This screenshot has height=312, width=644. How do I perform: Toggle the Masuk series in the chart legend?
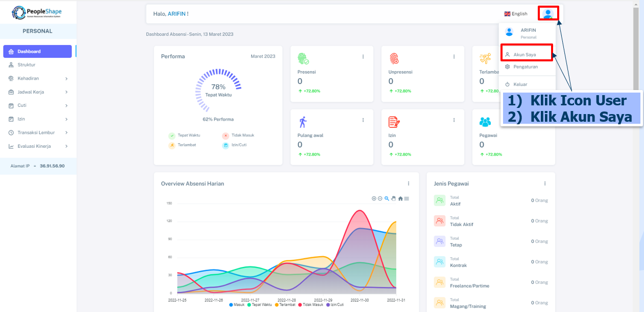click(x=236, y=305)
